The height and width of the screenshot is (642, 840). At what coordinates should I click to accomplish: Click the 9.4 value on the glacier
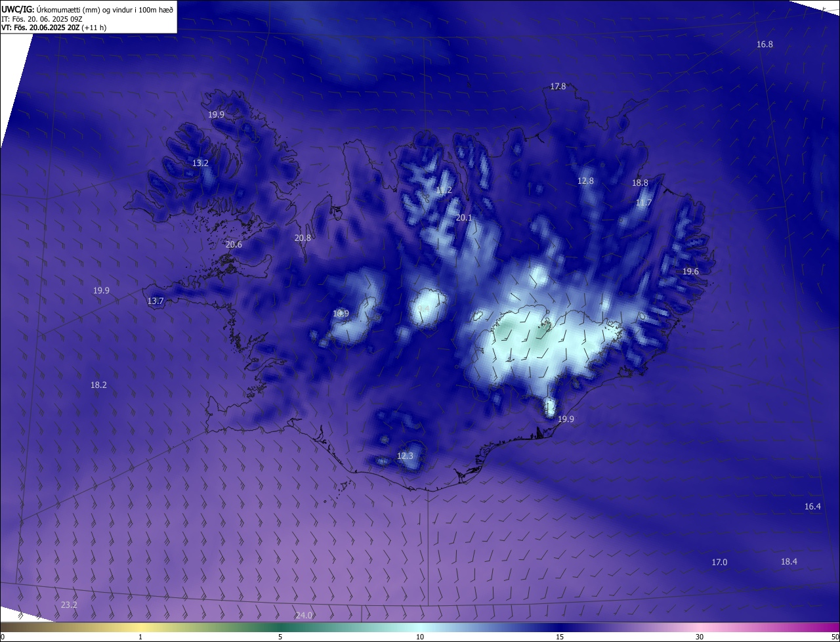[x=423, y=309]
